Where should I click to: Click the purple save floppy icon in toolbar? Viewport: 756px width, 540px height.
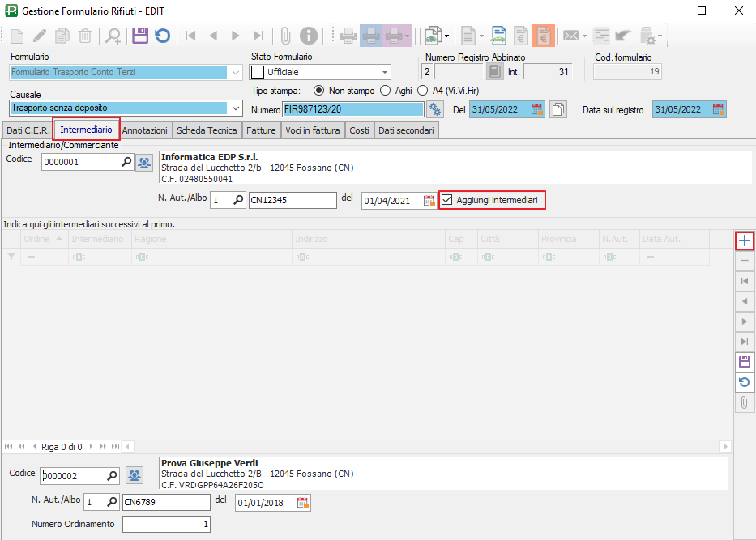point(140,36)
